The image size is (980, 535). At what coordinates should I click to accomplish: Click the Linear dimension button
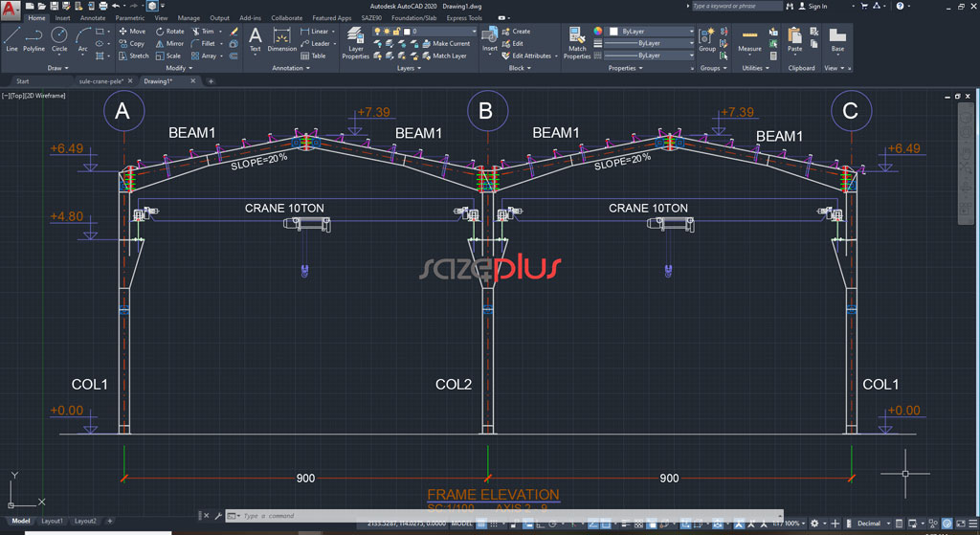click(x=314, y=32)
